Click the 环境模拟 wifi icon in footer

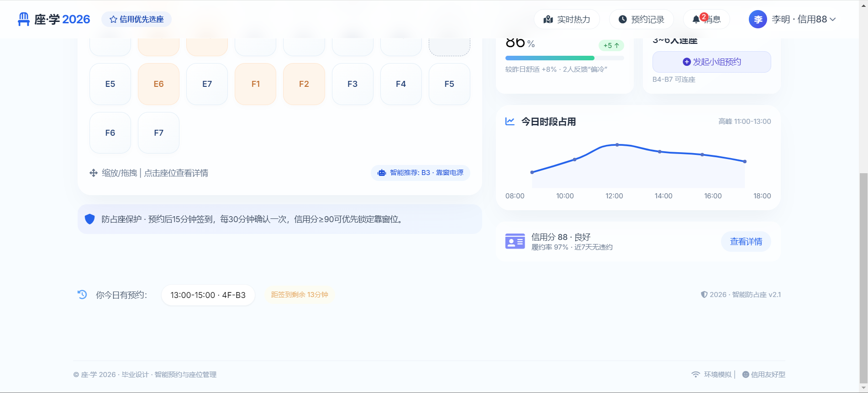click(695, 374)
